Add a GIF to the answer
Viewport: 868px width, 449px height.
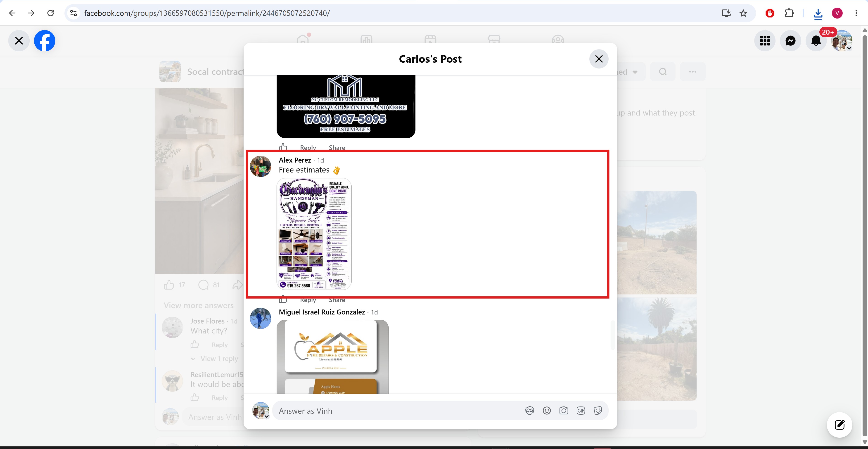click(x=581, y=411)
